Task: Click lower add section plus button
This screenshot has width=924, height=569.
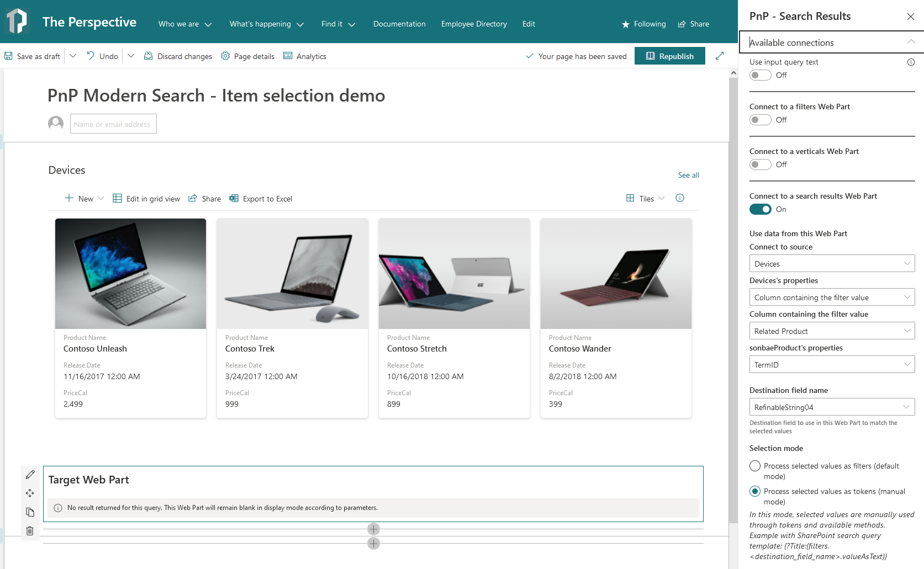Action: pyautogui.click(x=373, y=543)
